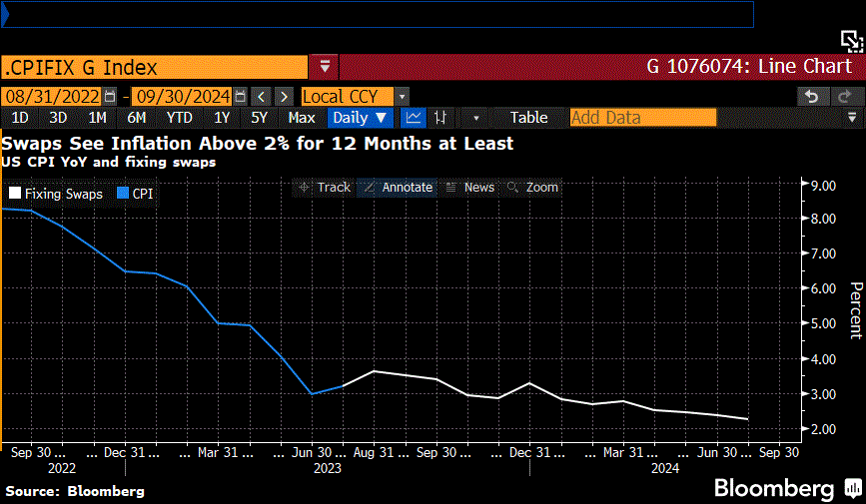
Task: Click the blue CPI legend swatch
Action: point(123,194)
